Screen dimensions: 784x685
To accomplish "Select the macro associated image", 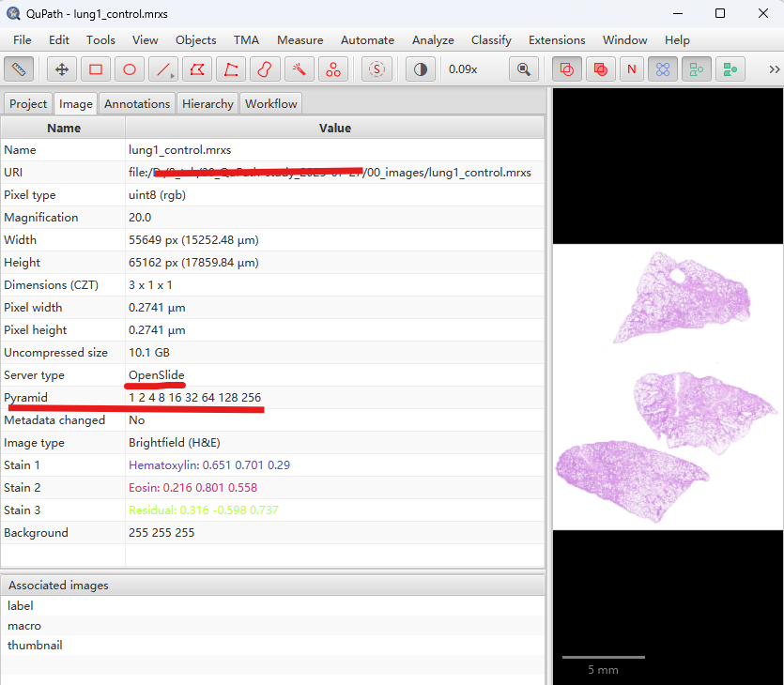I will point(24,626).
